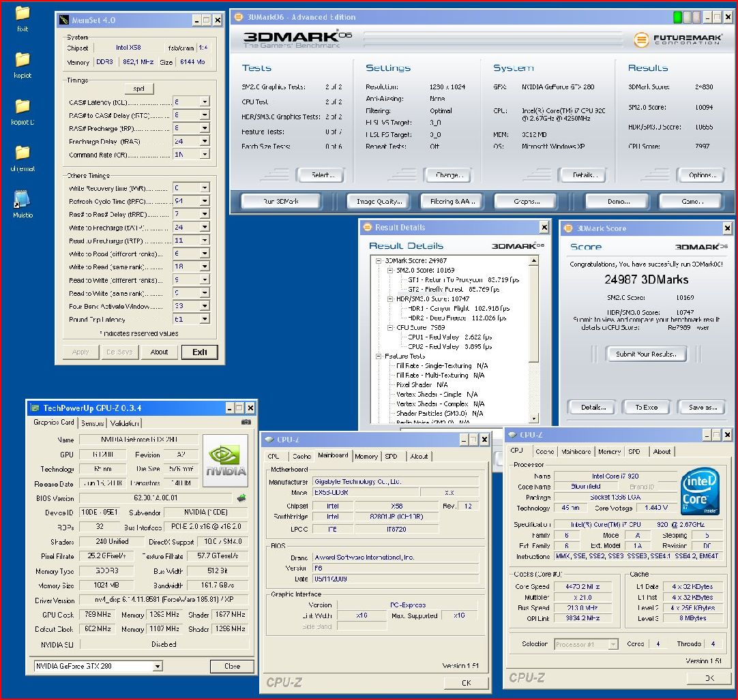Screen dimensions: 738x700
Task: Collapse the HDR/SM3.0 Score tree node
Action: click(389, 299)
